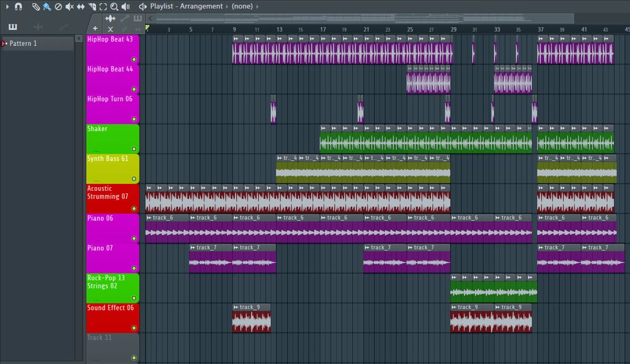Select the Mute tool
The image size is (630, 364).
pyautogui.click(x=69, y=6)
